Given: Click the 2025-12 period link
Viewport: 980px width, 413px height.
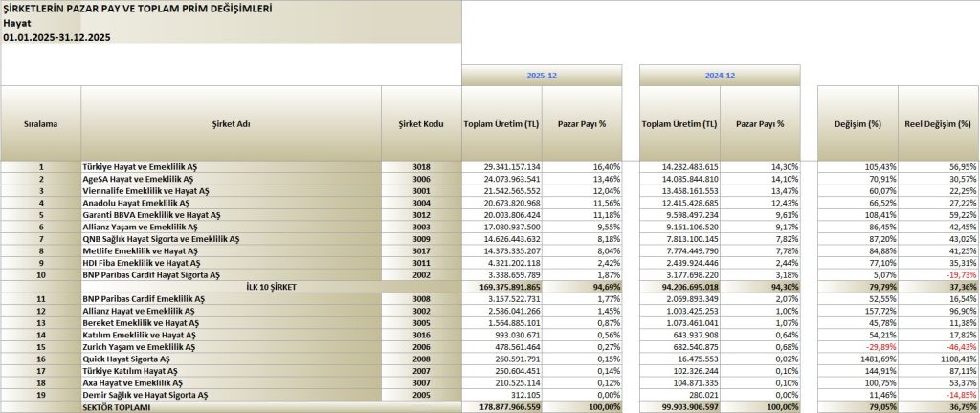Looking at the screenshot, I should point(542,74).
